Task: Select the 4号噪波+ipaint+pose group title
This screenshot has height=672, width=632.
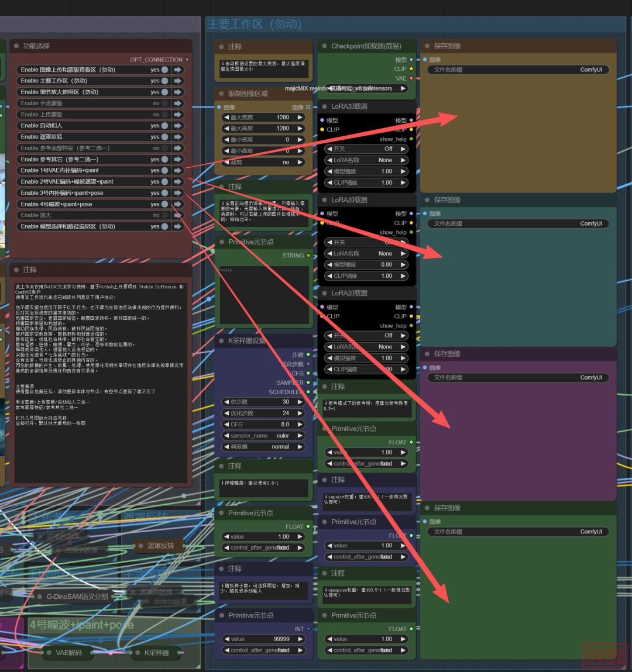Action: pyautogui.click(x=82, y=625)
